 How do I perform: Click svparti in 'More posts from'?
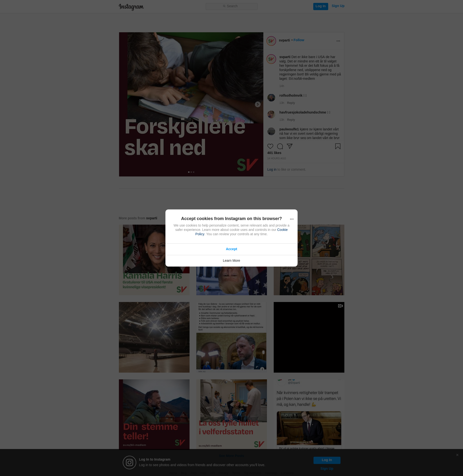pyautogui.click(x=151, y=218)
